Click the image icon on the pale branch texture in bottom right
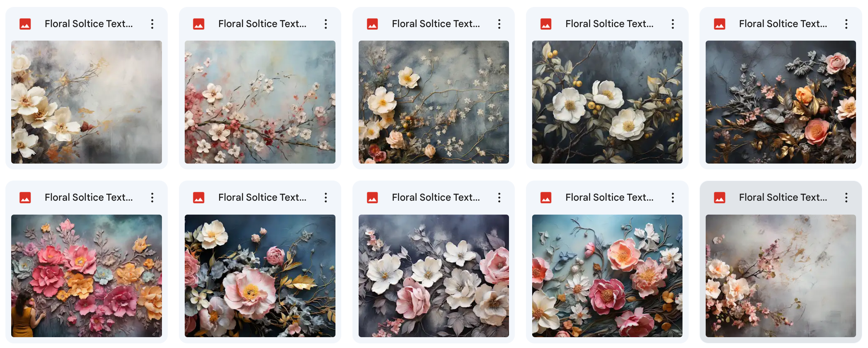The width and height of the screenshot is (868, 348). [x=719, y=197]
